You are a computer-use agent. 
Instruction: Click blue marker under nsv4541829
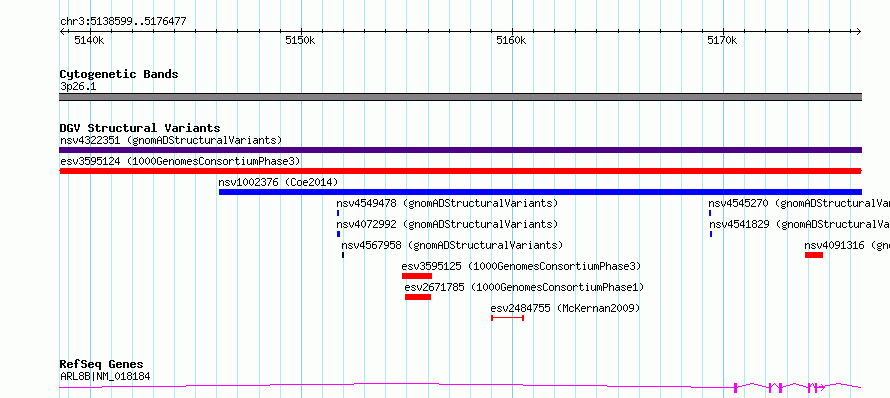711,234
